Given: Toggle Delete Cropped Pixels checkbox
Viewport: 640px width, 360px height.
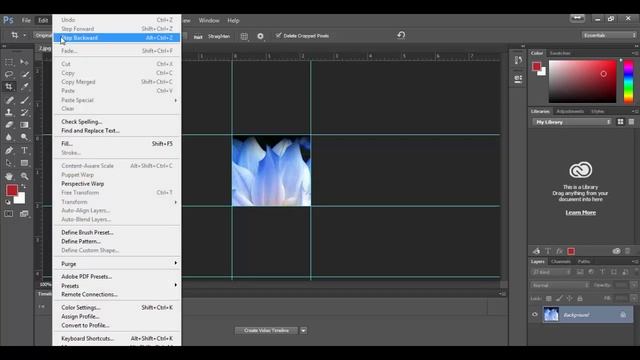Looking at the screenshot, I should [x=278, y=36].
